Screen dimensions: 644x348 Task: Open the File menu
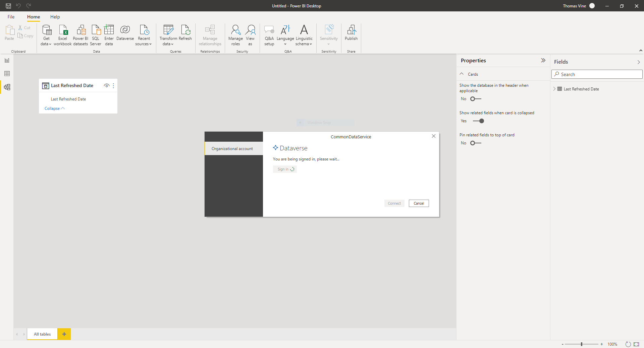click(x=11, y=17)
